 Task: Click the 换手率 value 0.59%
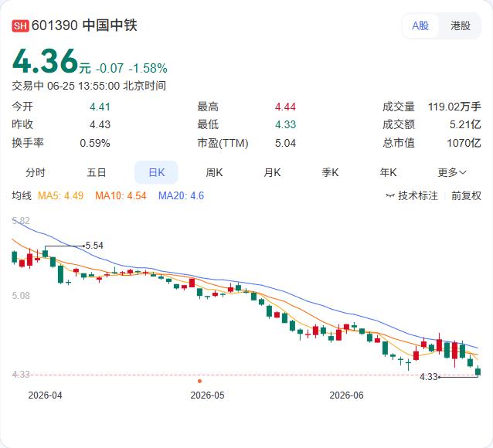click(x=94, y=143)
